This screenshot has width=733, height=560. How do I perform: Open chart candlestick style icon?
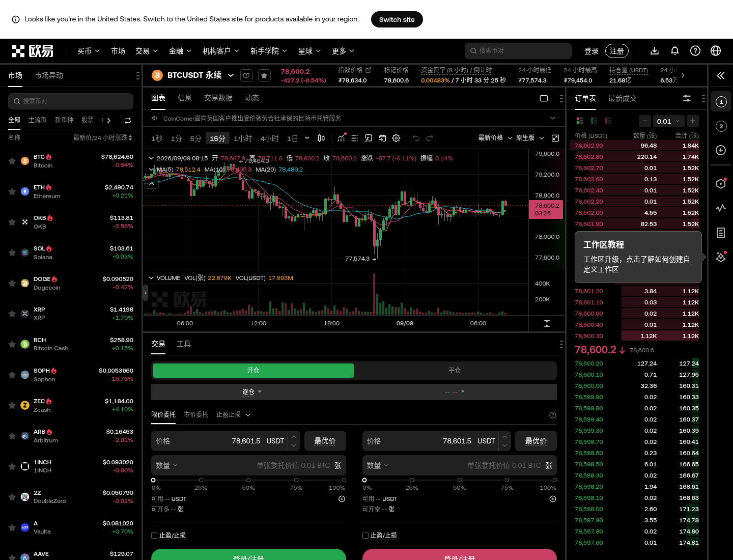(321, 138)
